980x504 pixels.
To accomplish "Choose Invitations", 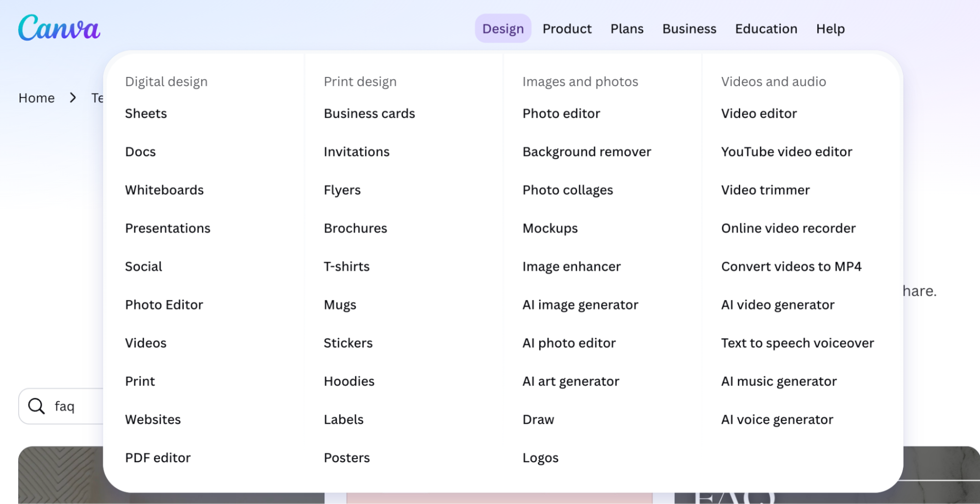I will (357, 152).
